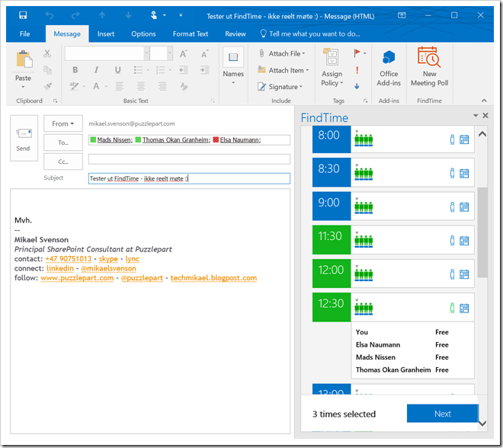The width and height of the screenshot is (503, 448).
Task: Align text to the left
Action: pos(120,86)
